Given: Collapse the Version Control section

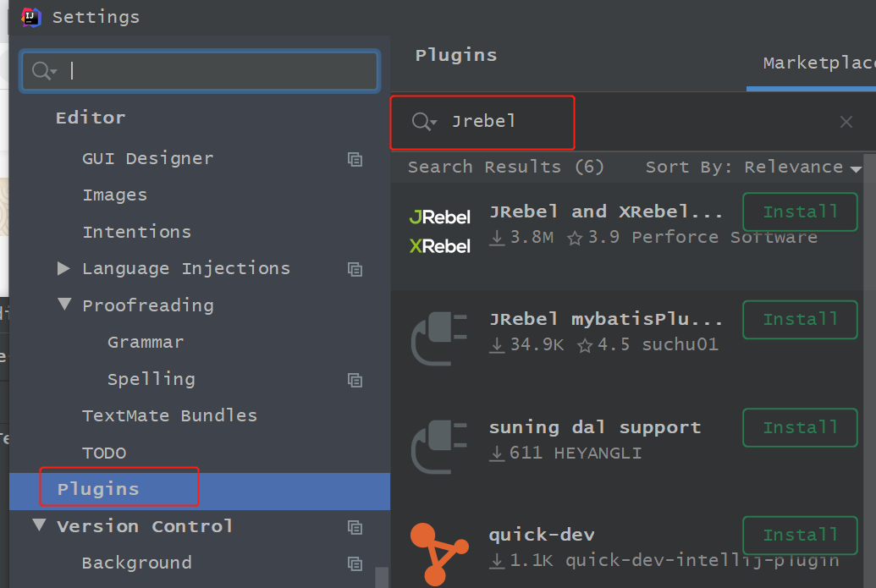Looking at the screenshot, I should [39, 525].
